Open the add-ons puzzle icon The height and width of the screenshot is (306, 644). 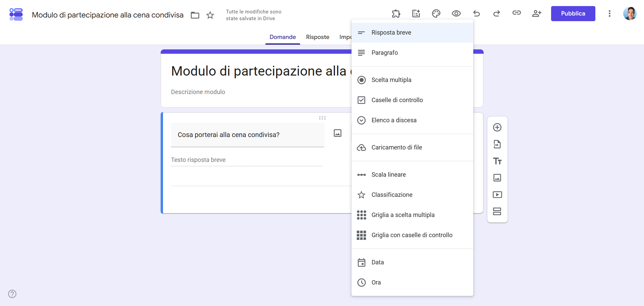pos(396,13)
